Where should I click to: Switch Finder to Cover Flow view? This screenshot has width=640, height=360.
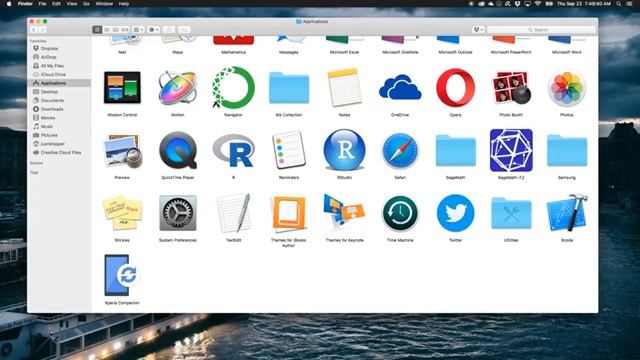click(x=125, y=30)
